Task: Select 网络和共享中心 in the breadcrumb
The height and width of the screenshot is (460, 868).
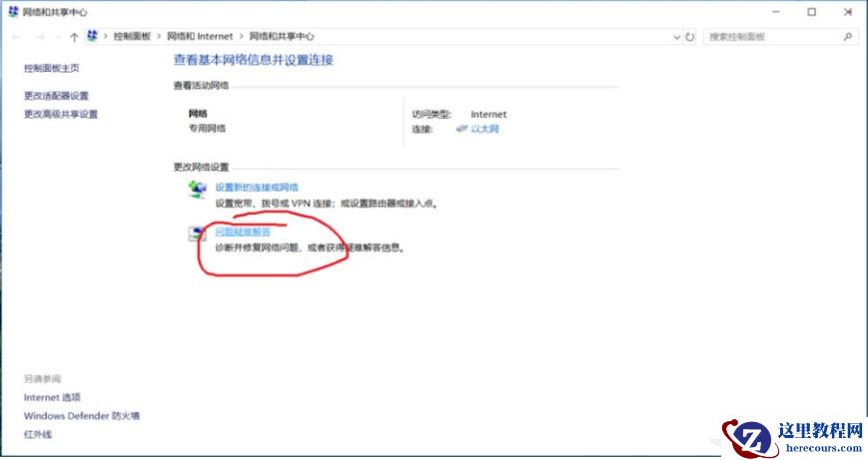Action: coord(282,37)
